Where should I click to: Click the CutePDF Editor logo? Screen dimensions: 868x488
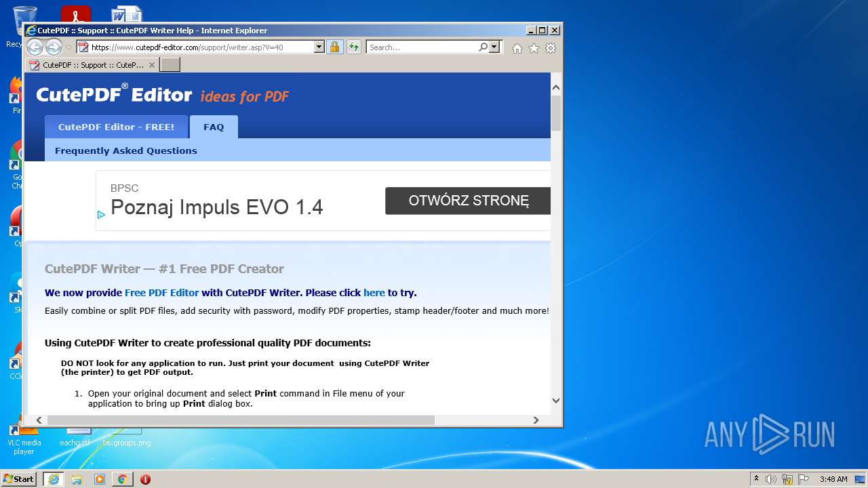[114, 95]
